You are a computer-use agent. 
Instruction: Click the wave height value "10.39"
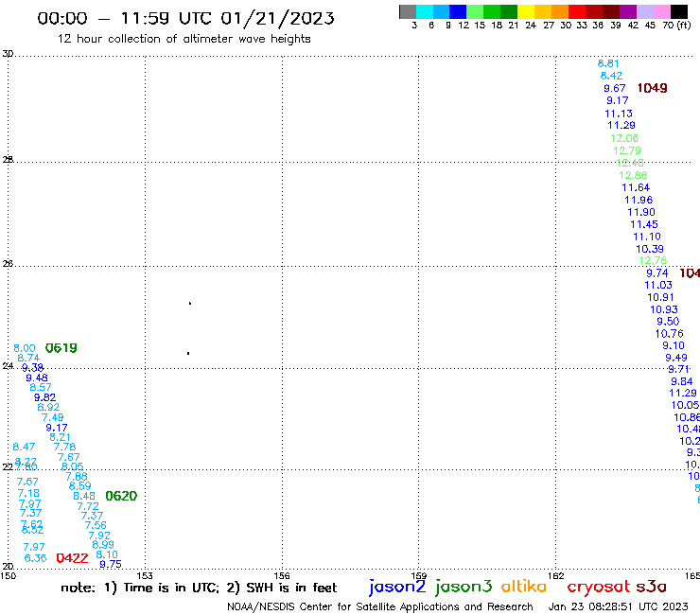pyautogui.click(x=650, y=249)
